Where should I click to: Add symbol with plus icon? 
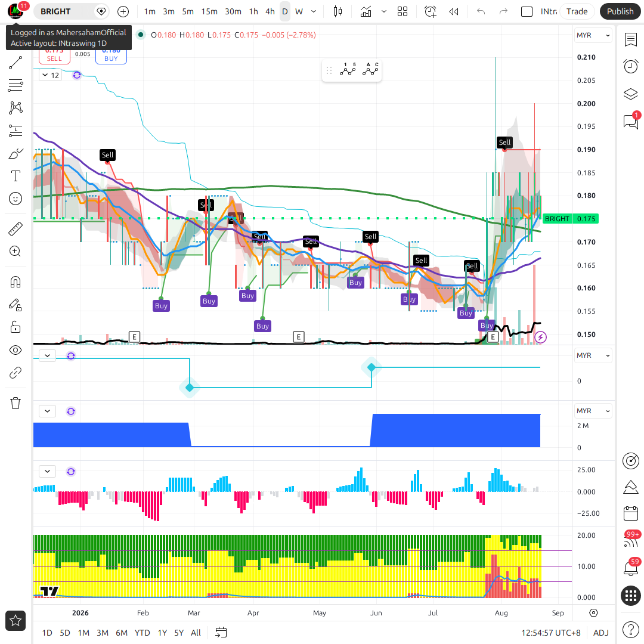pos(123,11)
